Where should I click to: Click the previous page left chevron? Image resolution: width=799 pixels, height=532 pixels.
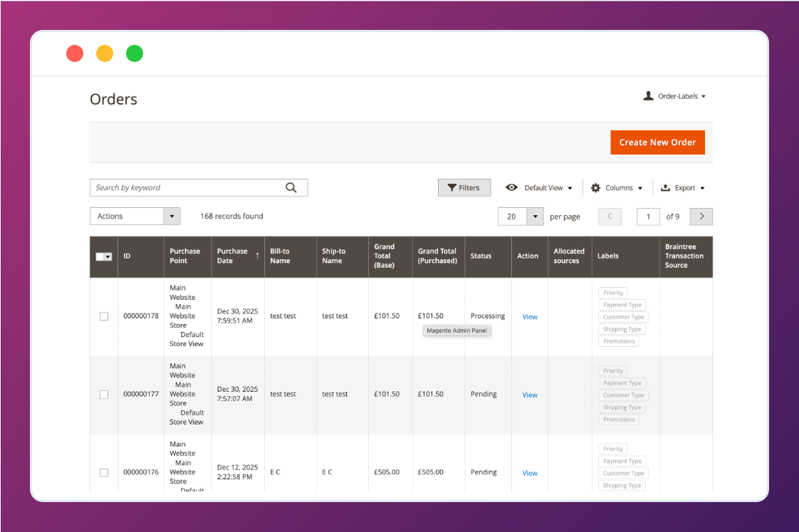pos(610,217)
